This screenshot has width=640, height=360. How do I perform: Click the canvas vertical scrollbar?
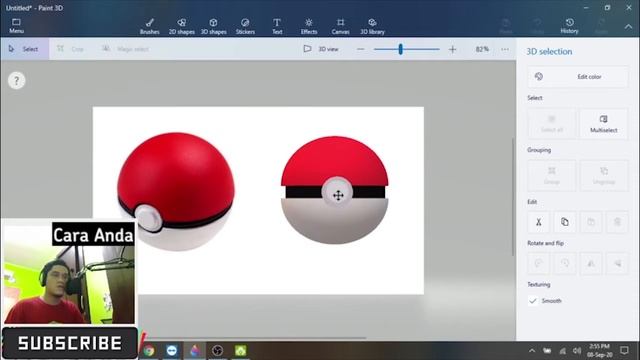(x=513, y=197)
